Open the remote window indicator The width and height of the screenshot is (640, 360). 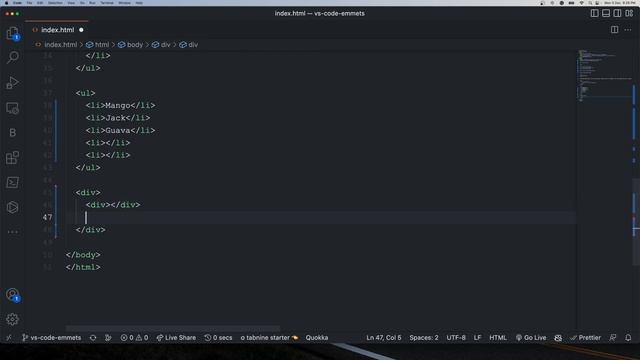[9, 338]
